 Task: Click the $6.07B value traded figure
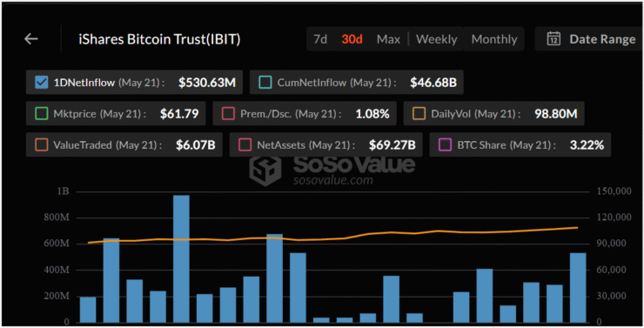click(196, 145)
